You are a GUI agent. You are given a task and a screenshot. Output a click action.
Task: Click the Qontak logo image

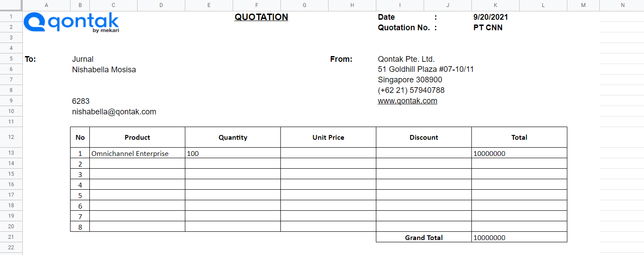point(71,22)
